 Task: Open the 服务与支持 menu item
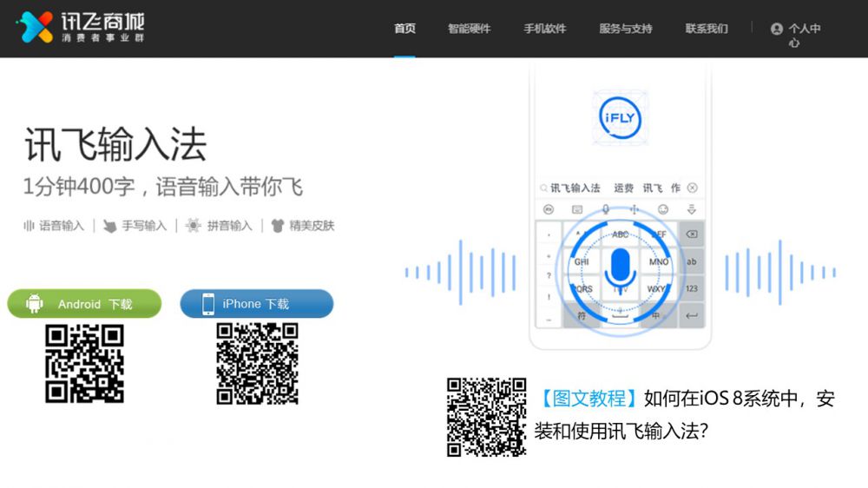click(x=625, y=29)
